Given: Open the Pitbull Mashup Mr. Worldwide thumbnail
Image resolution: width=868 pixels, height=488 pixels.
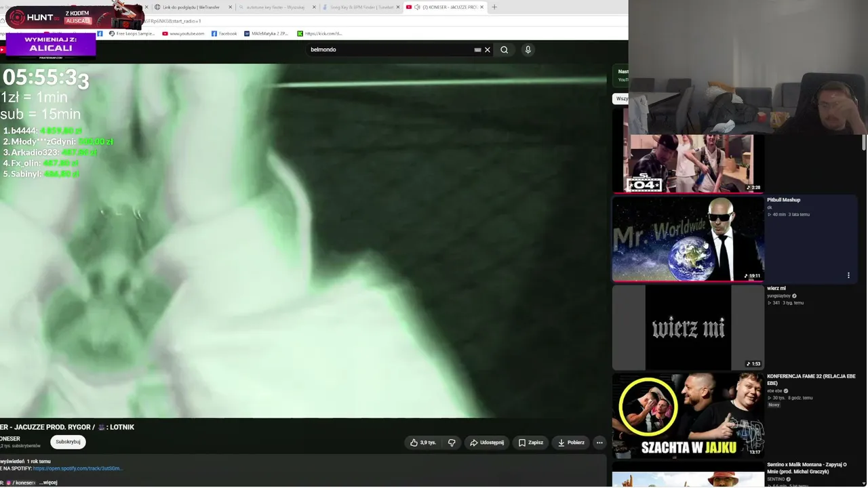Looking at the screenshot, I should [688, 239].
